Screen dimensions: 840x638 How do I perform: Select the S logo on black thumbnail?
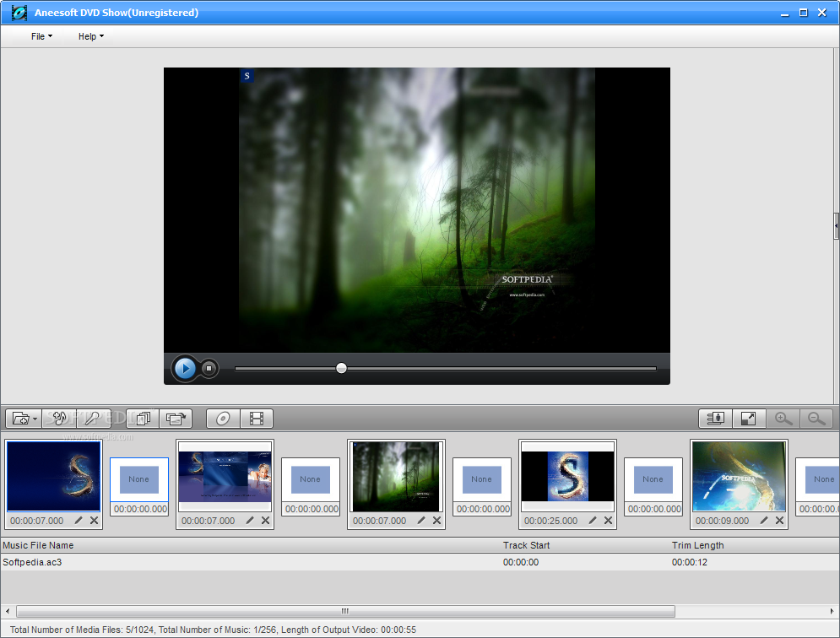tap(568, 476)
